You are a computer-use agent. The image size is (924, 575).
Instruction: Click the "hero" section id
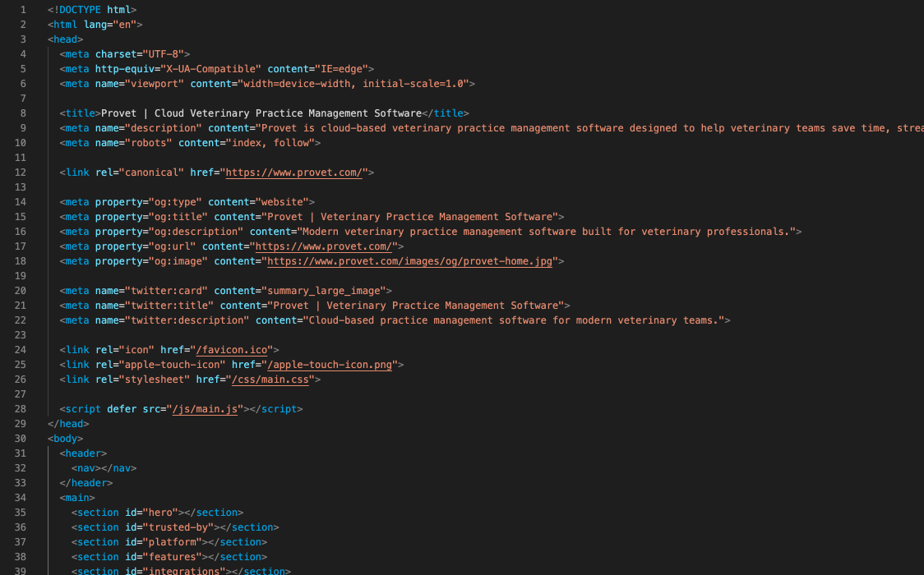point(160,513)
